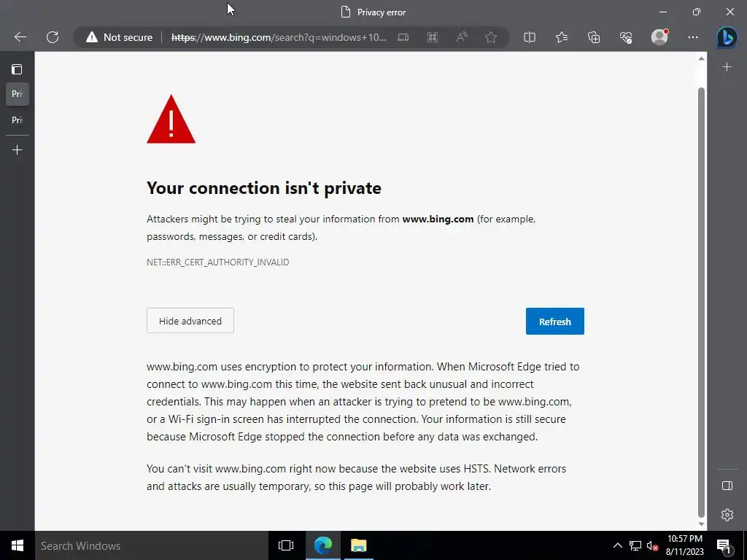The width and height of the screenshot is (747, 560).
Task: Open File Explorer from the taskbar
Action: (359, 545)
